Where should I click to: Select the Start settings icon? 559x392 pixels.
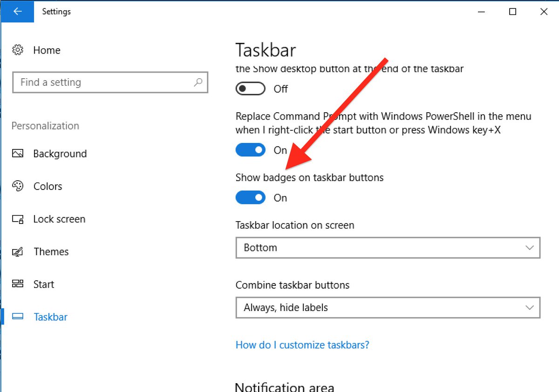(x=17, y=284)
